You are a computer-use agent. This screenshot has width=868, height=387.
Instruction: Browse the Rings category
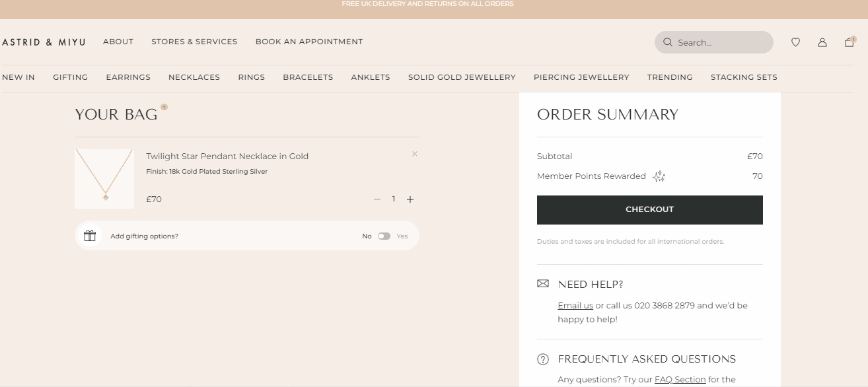click(x=252, y=77)
